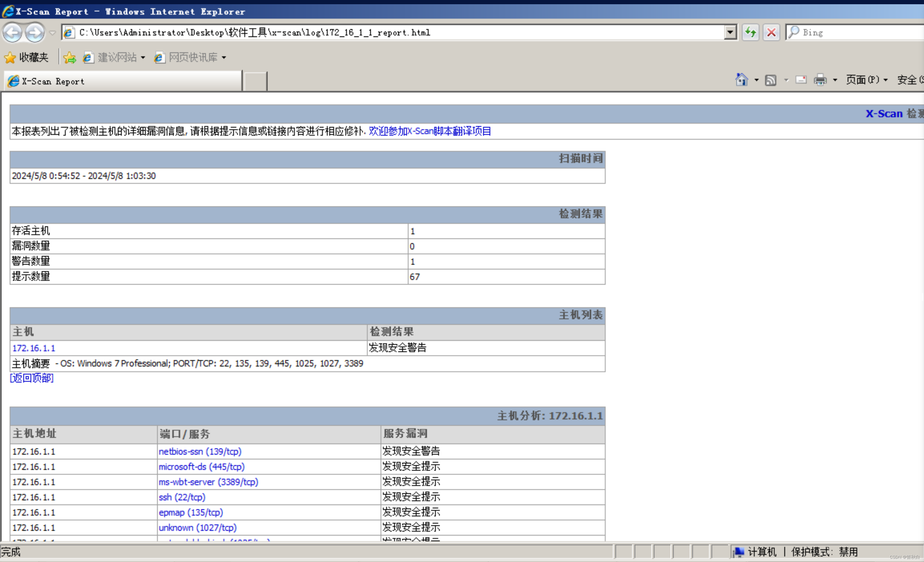The image size is (924, 562).
Task: Expand the RSS feeds dropdown arrow
Action: (x=786, y=80)
